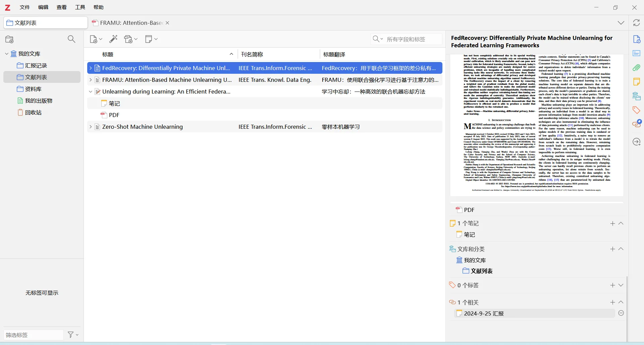
Task: Remove related item 2024-9-25 汇报
Action: point(621,313)
